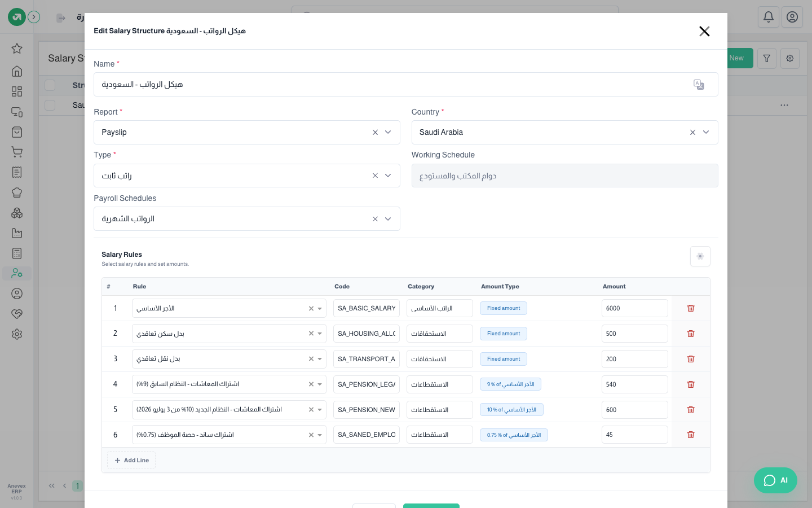Open favorites star in left sidebar
The height and width of the screenshot is (508, 812).
[17, 49]
